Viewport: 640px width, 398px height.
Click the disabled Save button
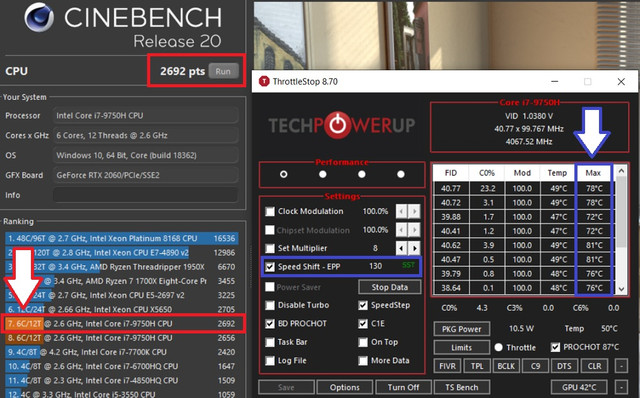[x=286, y=387]
